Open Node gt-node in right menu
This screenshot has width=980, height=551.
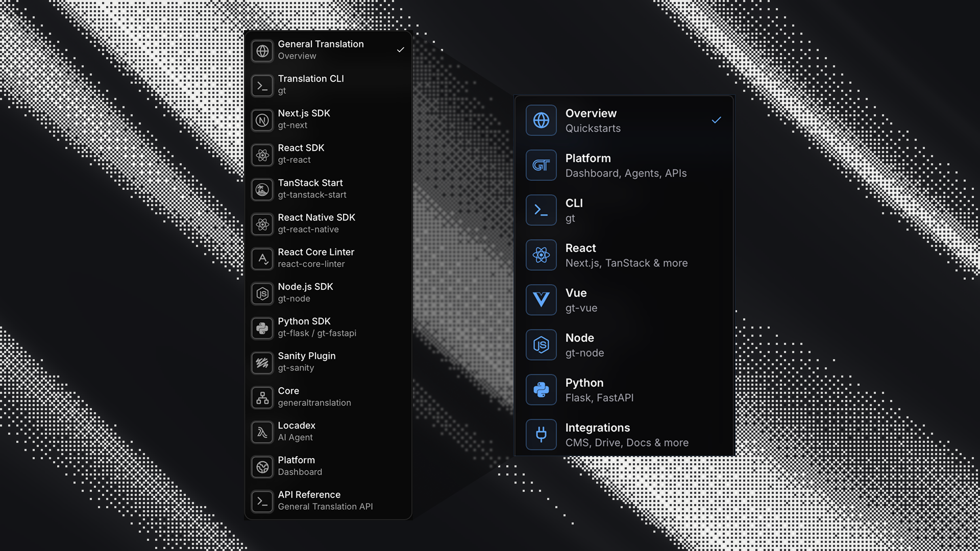(625, 345)
